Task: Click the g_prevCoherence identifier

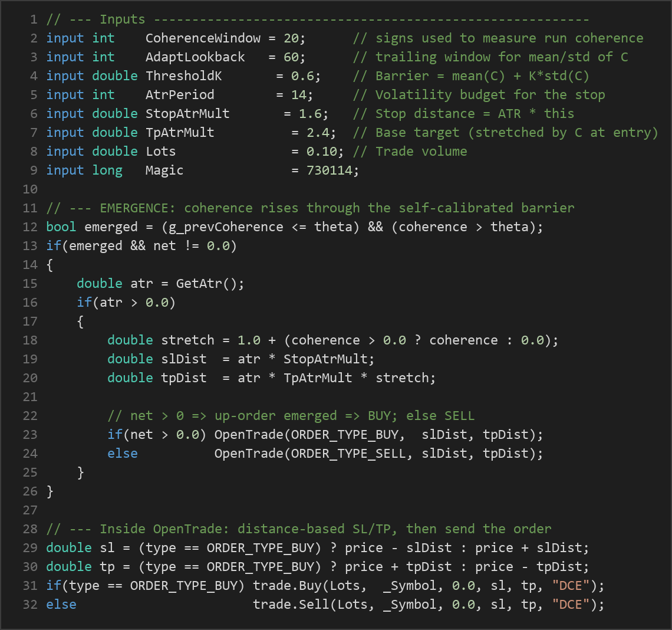Action: pyautogui.click(x=226, y=227)
